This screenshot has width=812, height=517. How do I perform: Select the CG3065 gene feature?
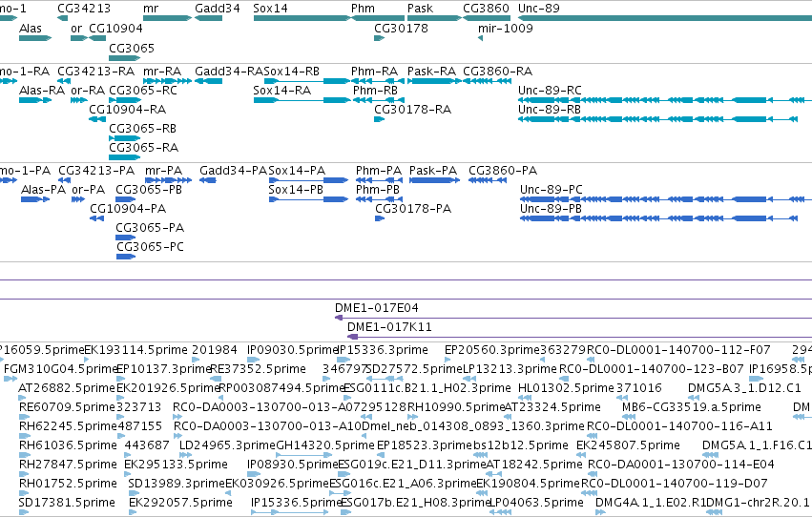pyautogui.click(x=125, y=57)
